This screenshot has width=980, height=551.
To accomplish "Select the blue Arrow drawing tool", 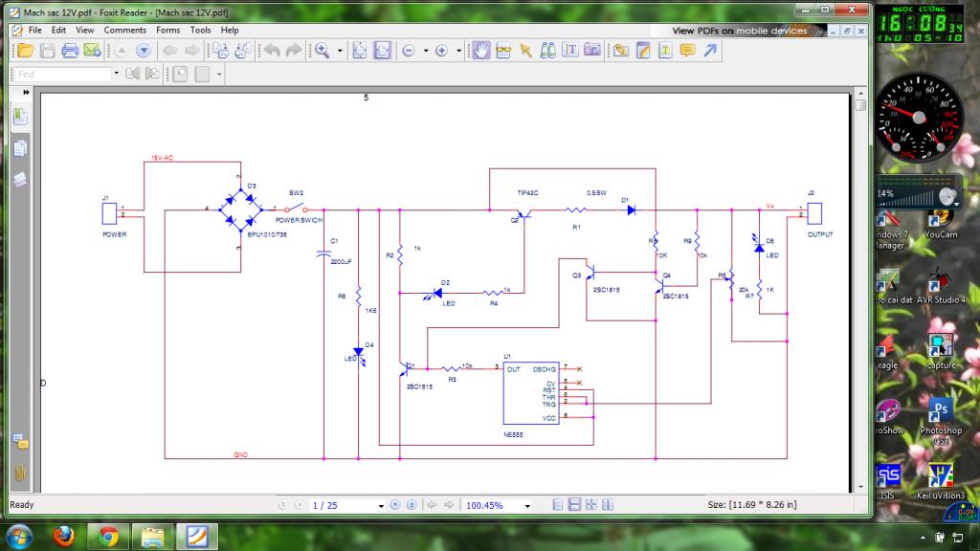I will [x=710, y=50].
